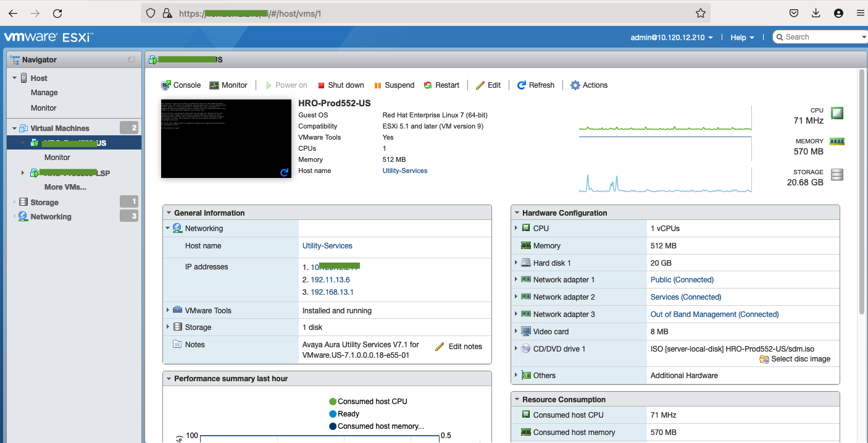Edit the VM settings
868x443 pixels.
point(488,85)
